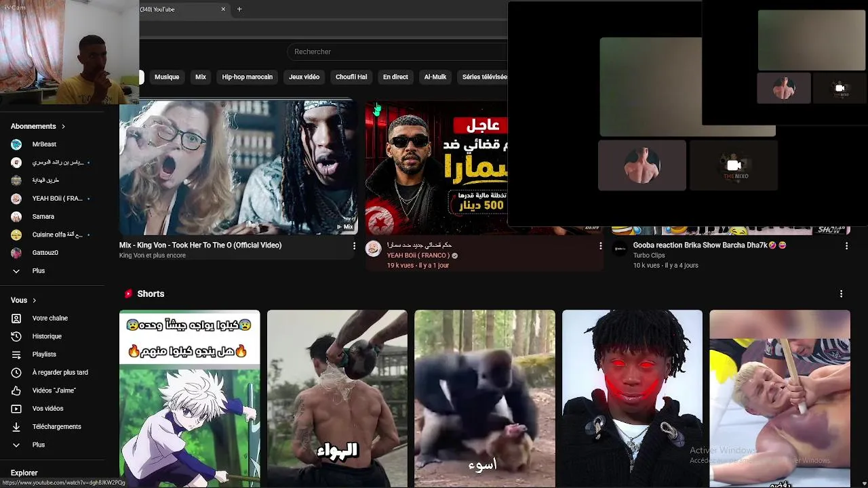
Task: Play the King Von mix thumbnail
Action: click(239, 167)
